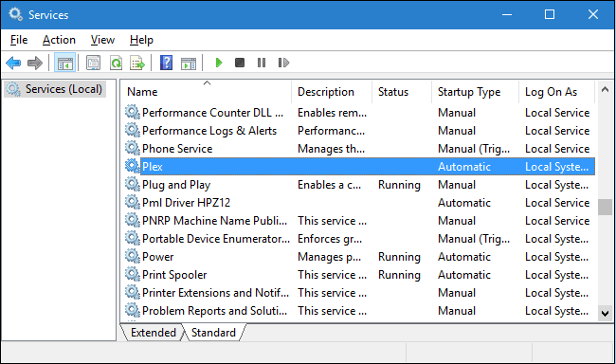Restart the service with restart icon
The height and width of the screenshot is (364, 616).
coord(283,63)
